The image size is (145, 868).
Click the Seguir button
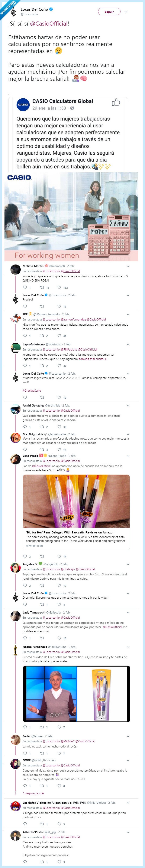(x=109, y=11)
